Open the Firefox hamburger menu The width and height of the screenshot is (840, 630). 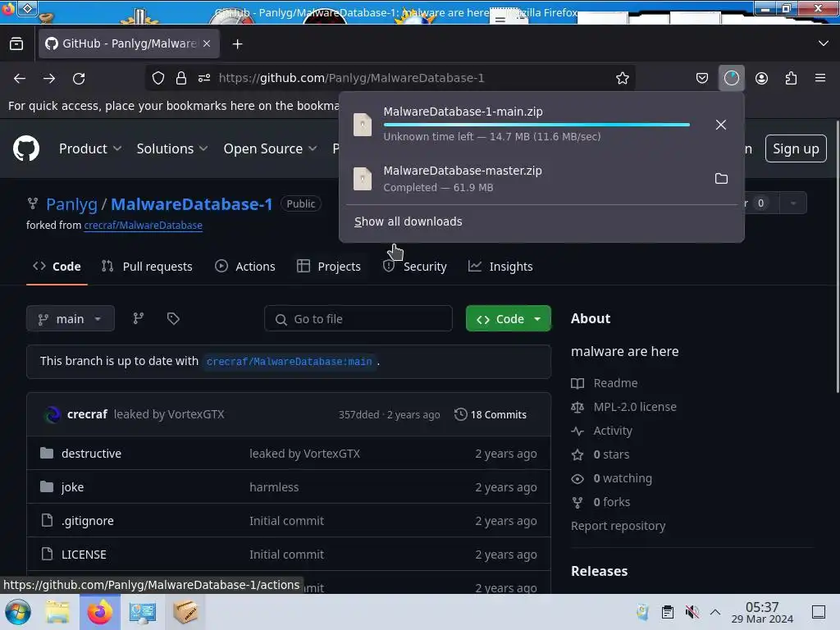(x=820, y=78)
